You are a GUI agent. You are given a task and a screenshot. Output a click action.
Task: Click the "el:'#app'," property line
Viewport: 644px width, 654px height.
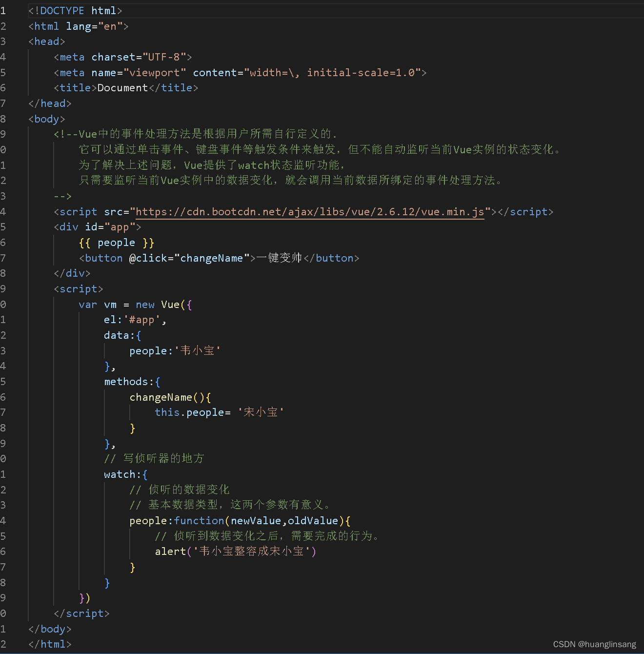(x=135, y=320)
